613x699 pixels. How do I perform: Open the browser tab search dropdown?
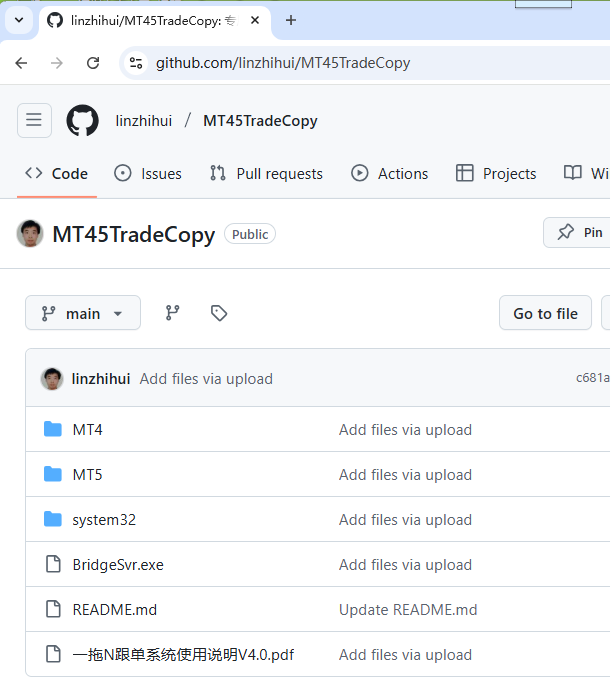tap(19, 20)
